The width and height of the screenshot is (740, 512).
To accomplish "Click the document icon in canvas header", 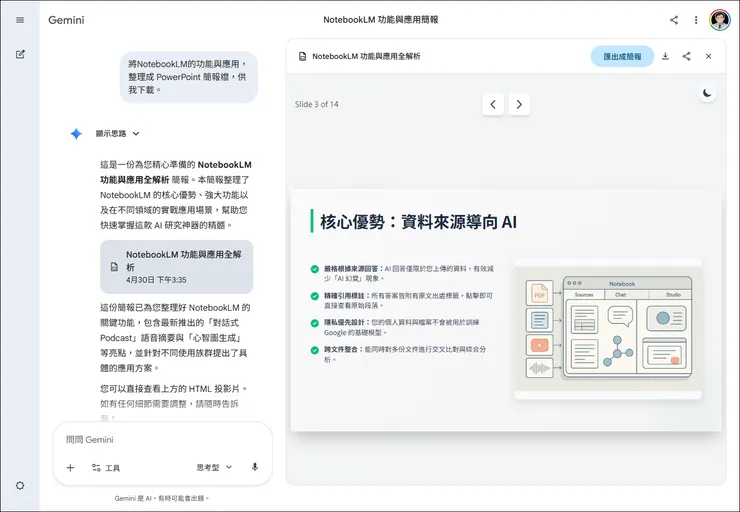I will [x=303, y=56].
